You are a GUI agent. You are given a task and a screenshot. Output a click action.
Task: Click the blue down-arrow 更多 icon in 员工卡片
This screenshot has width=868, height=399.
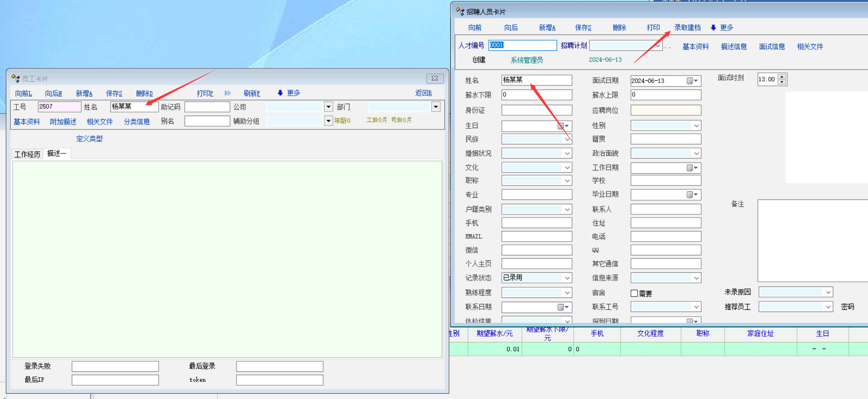click(x=280, y=93)
